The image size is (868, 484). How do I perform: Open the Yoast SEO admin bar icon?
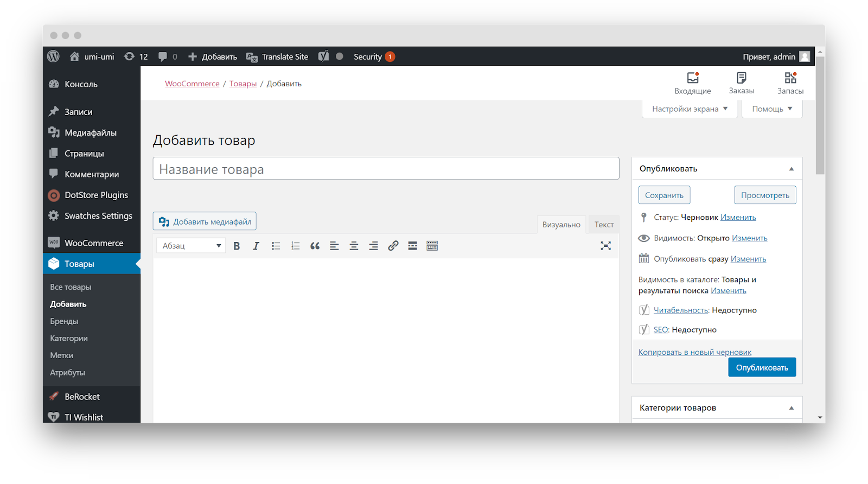[323, 56]
